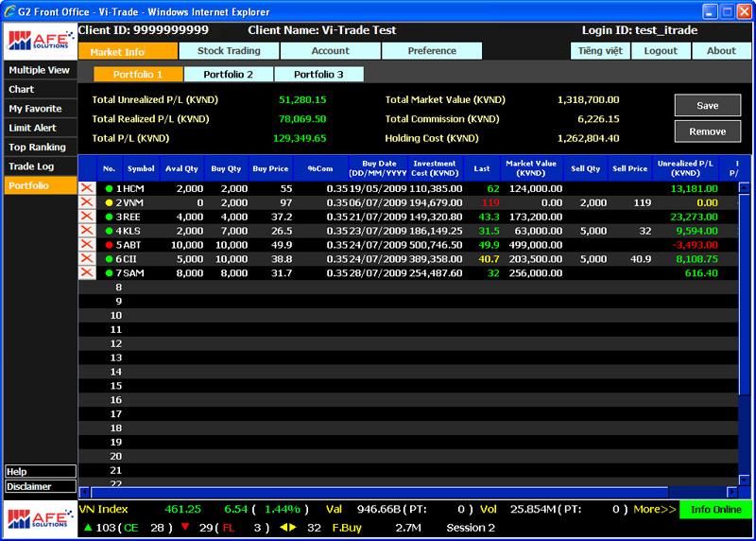Switch to Portfolio 2 tab
The width and height of the screenshot is (756, 541).
(x=228, y=75)
